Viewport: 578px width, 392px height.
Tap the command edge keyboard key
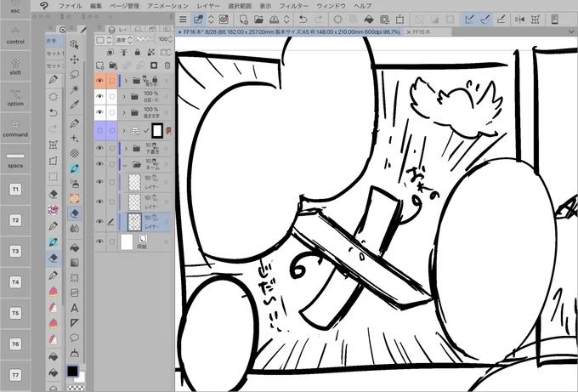coord(15,128)
